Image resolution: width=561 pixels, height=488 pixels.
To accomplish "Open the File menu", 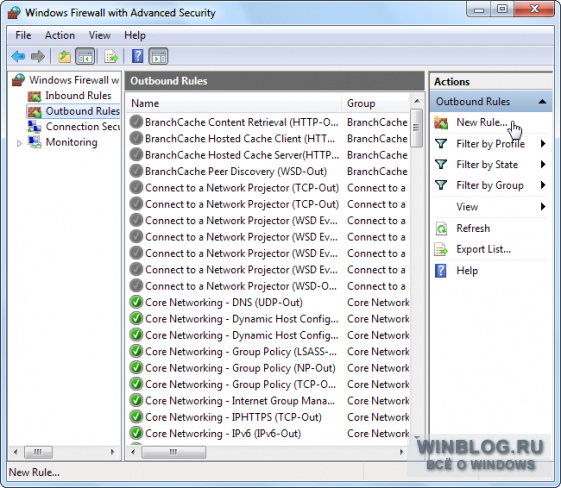I will (x=23, y=35).
